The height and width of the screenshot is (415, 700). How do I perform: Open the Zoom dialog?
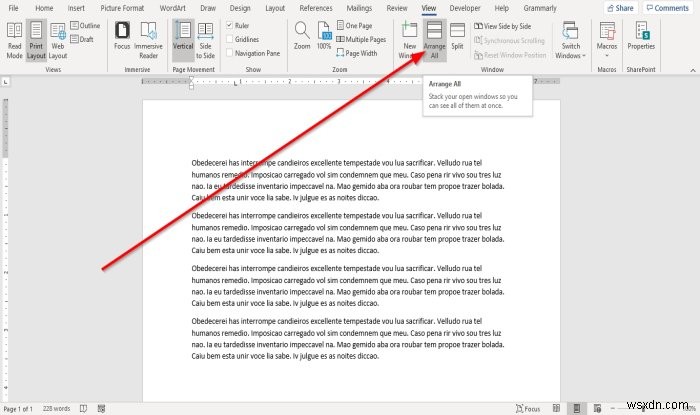coord(302,36)
